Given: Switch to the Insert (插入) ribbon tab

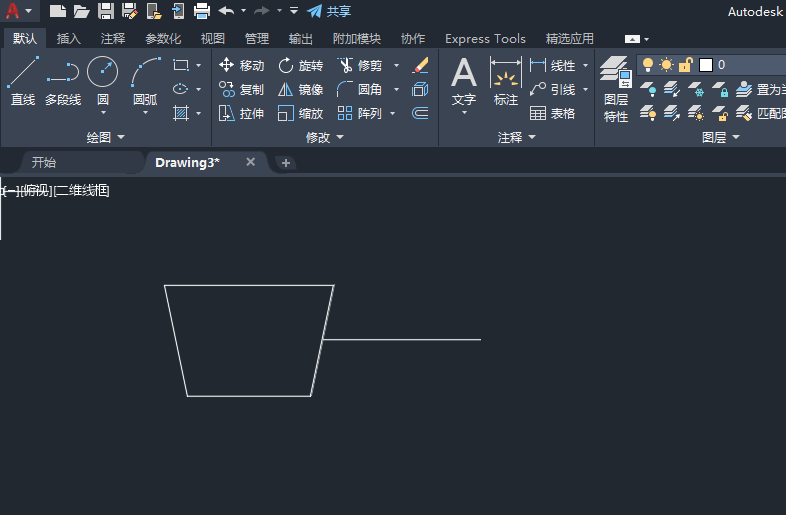Looking at the screenshot, I should click(69, 39).
